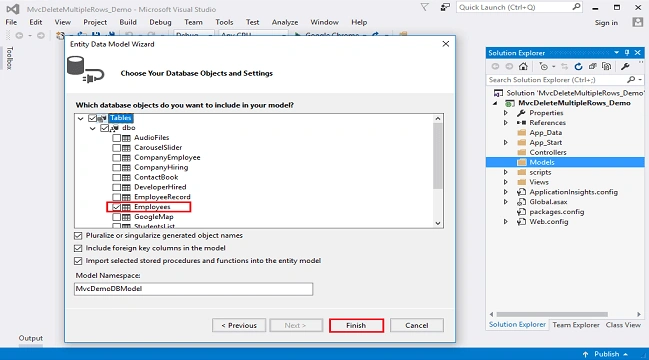Viewport: 649px width, 360px height.
Task: Check the CarouselSlider table checkbox
Action: [116, 148]
